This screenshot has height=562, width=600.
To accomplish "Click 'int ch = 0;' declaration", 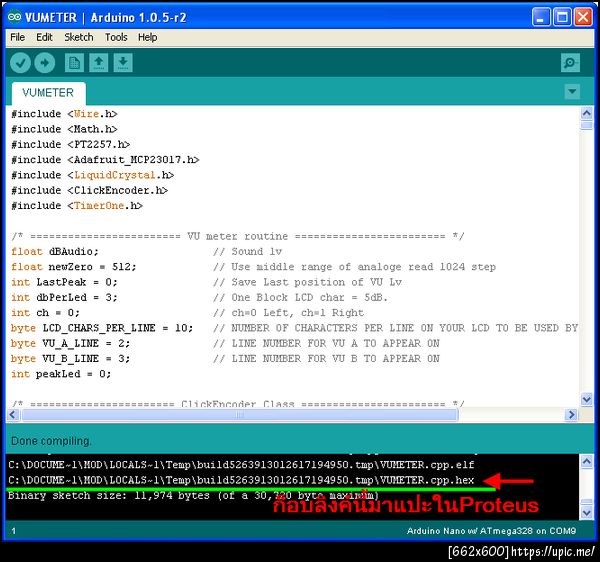I will point(46,313).
